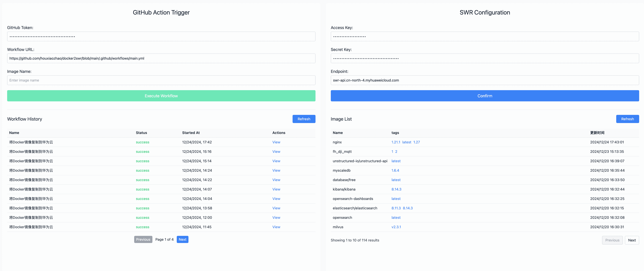
Task: Click Previous in the Image List pagination
Action: point(612,240)
